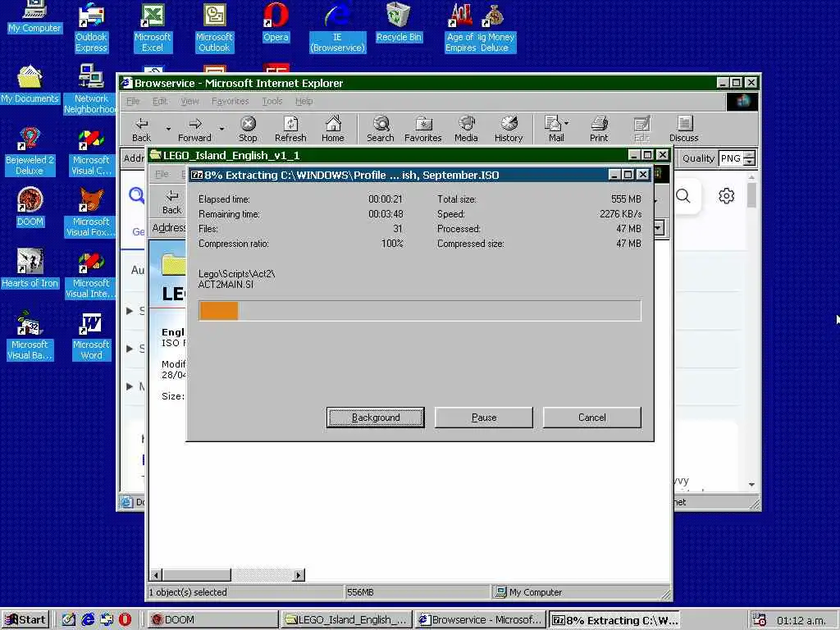Switch to LEGO_Island_English taskbar button

click(347, 620)
